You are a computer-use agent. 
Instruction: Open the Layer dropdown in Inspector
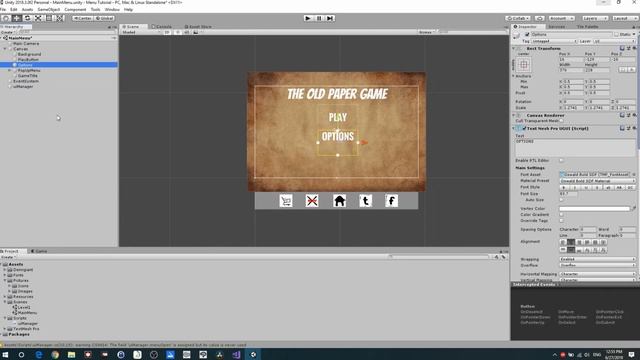tap(614, 41)
